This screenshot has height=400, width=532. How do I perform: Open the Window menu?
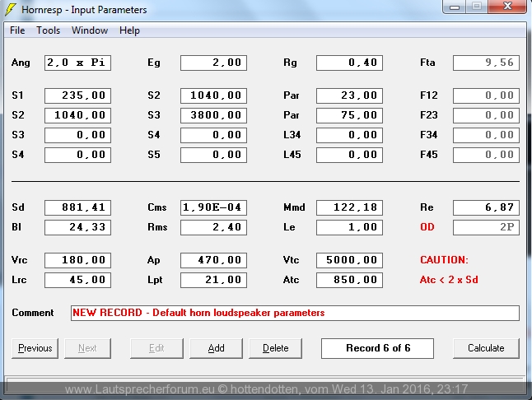point(89,30)
